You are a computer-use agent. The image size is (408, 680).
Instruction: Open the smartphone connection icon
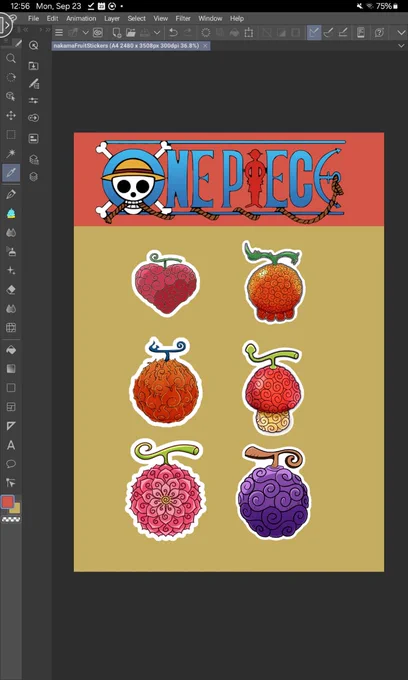pos(361,33)
